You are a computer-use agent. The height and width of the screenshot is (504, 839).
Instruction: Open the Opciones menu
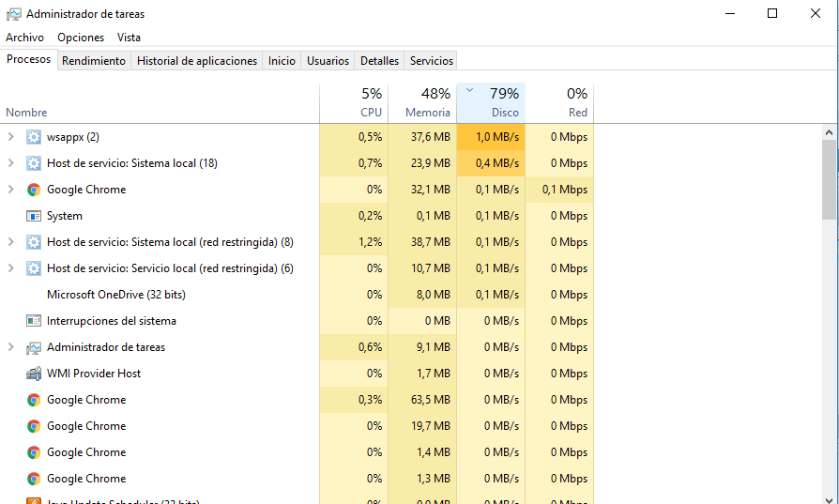(81, 38)
